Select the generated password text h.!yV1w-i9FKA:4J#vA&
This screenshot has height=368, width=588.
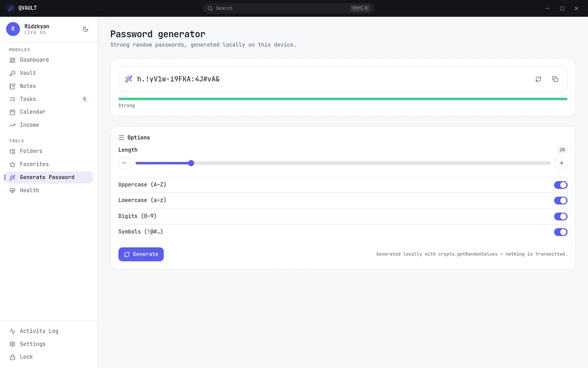point(178,79)
